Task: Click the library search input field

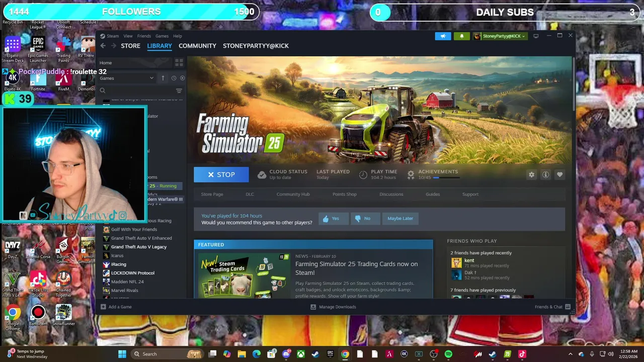Action: tap(139, 90)
